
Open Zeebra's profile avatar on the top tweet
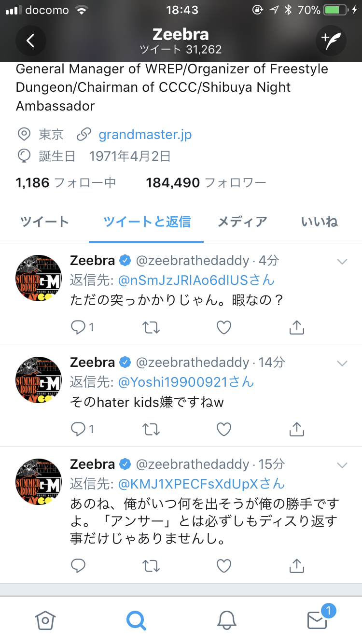coord(38,278)
